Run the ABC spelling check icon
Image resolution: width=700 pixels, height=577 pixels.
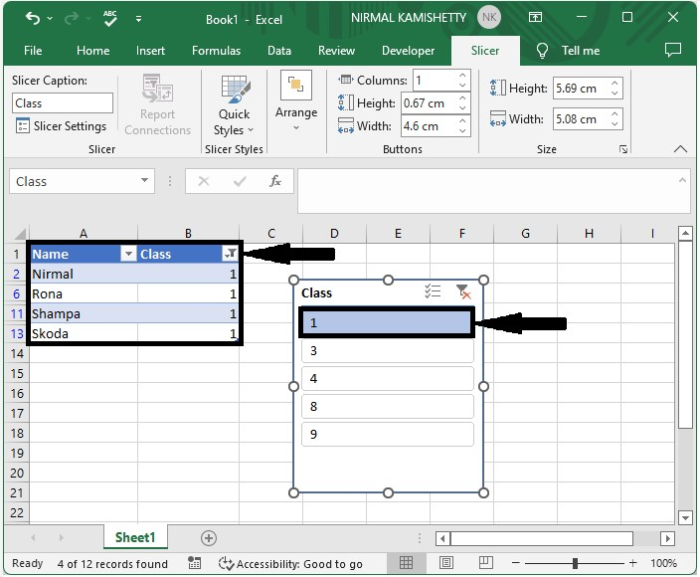[x=110, y=18]
